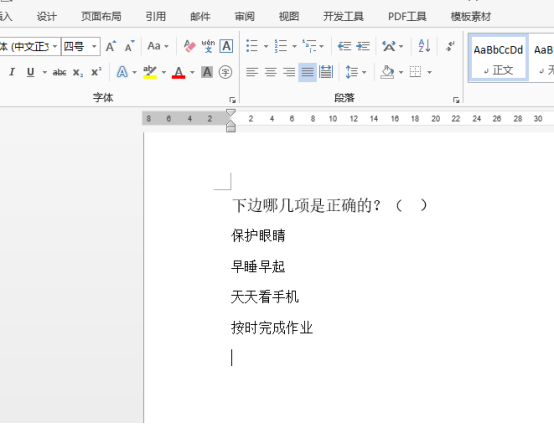This screenshot has width=554, height=424.
Task: Open 邮件 ribbon tab
Action: click(x=200, y=17)
